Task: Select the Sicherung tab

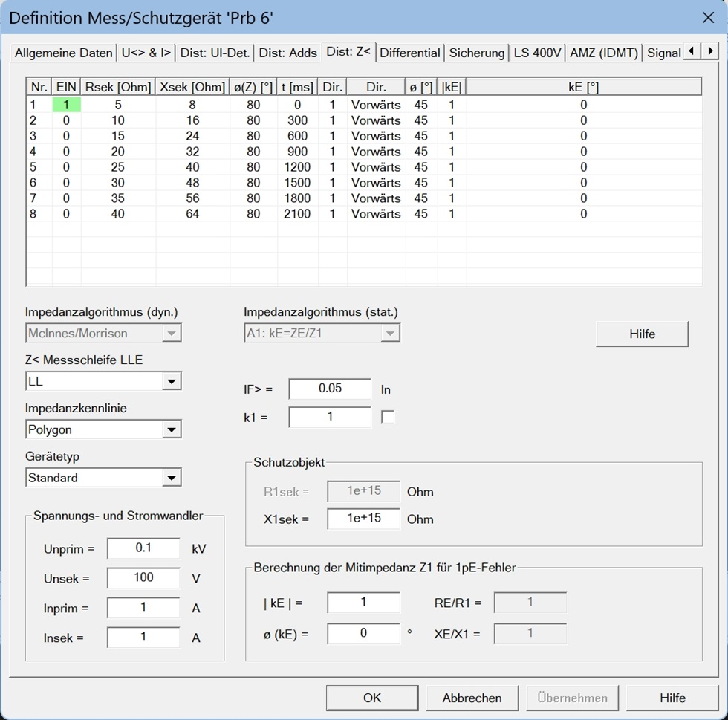Action: (476, 53)
